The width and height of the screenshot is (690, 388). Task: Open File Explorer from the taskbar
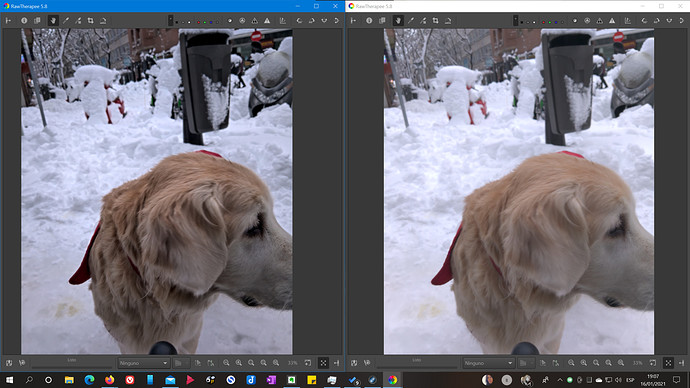[69, 380]
